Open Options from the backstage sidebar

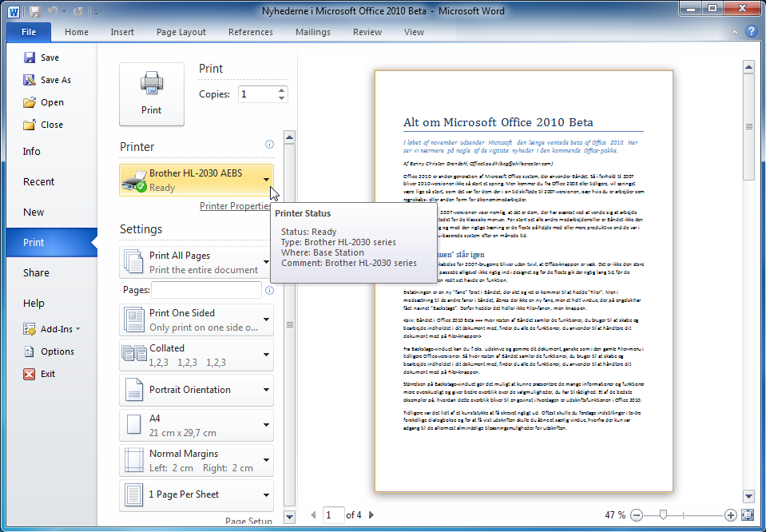point(57,351)
